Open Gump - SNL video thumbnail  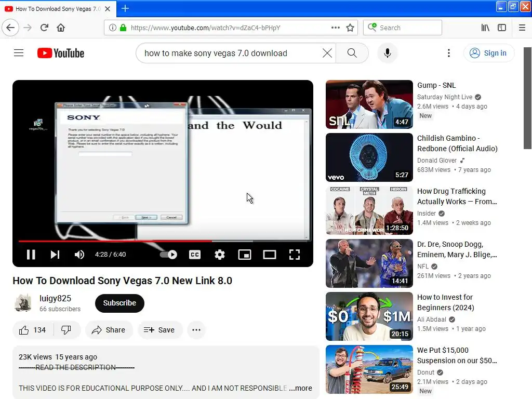[369, 104]
